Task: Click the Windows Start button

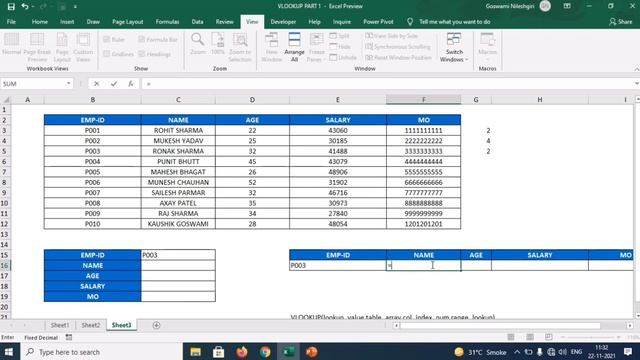Action: (x=9, y=352)
